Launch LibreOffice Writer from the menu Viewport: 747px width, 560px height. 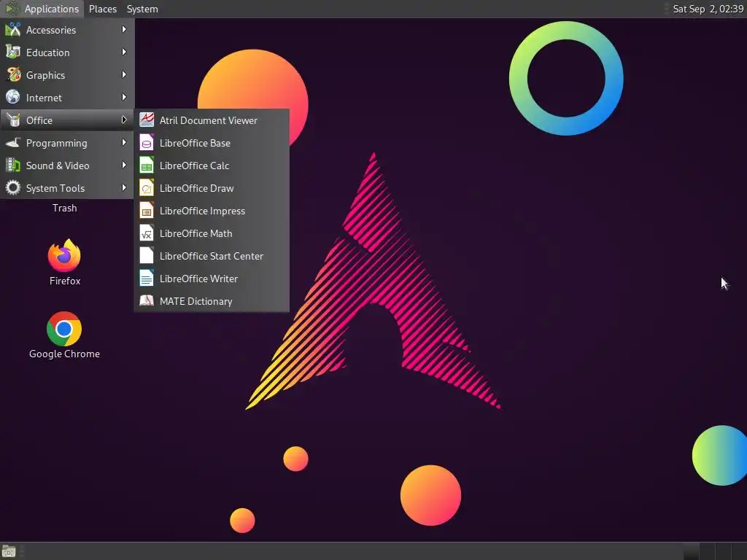tap(212, 279)
